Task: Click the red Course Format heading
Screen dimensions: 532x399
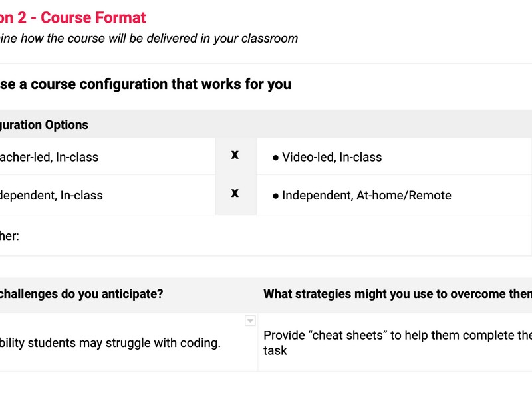Action: [x=93, y=18]
